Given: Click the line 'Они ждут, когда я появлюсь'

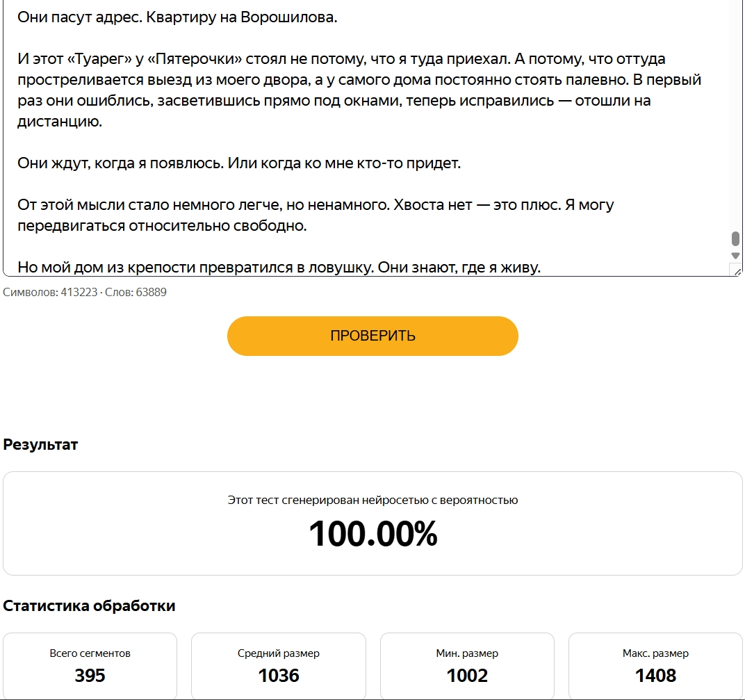Looking at the screenshot, I should click(x=239, y=163).
